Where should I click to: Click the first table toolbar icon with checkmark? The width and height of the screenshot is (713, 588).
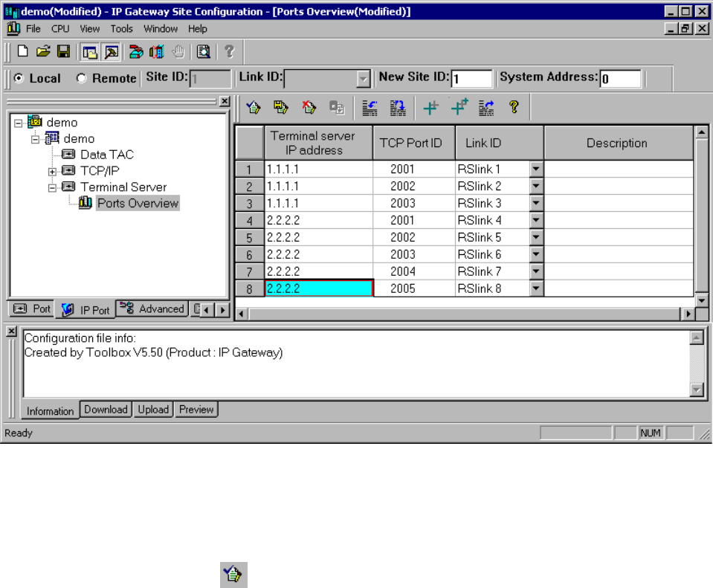point(254,107)
